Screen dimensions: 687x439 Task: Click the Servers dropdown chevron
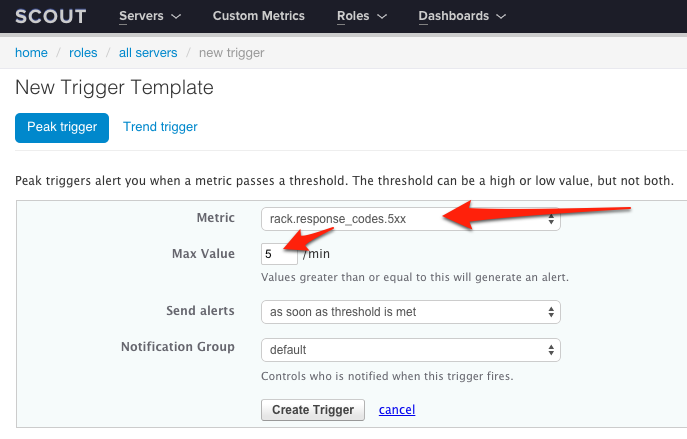[x=176, y=17]
